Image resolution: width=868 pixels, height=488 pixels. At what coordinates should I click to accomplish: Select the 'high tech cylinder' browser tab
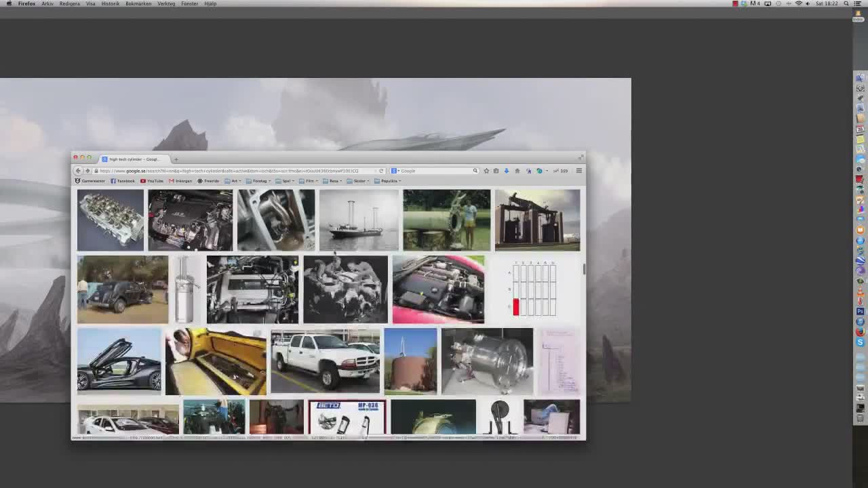(x=132, y=159)
